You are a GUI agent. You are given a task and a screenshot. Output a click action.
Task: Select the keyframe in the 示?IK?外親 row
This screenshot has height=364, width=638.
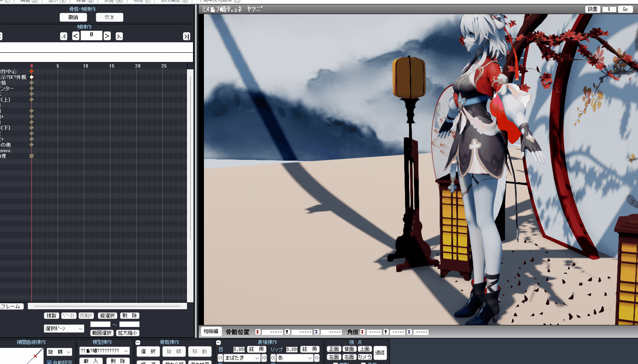coord(31,77)
